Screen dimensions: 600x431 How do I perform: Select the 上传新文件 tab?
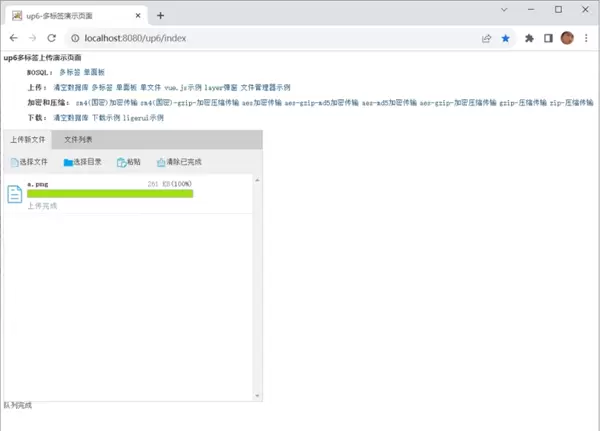point(27,140)
